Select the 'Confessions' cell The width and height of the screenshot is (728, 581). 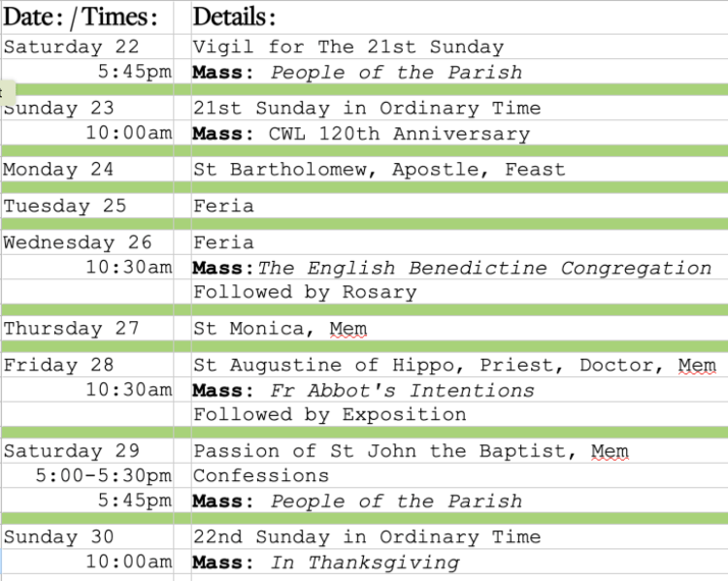point(460,475)
